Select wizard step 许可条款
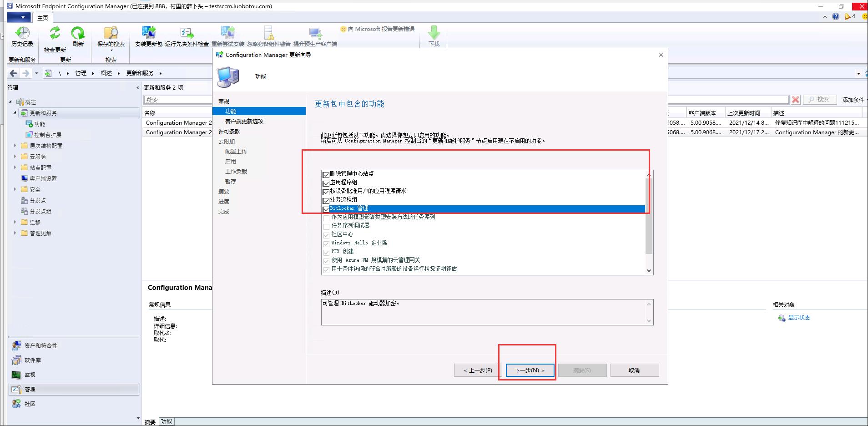The image size is (868, 426). pos(229,131)
